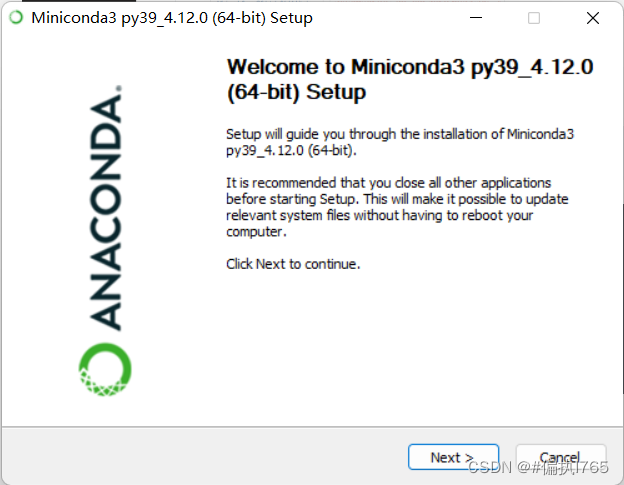Click the "py39_4.12.0 (64-bit)." body text line
624x485 pixels.
tap(291, 151)
